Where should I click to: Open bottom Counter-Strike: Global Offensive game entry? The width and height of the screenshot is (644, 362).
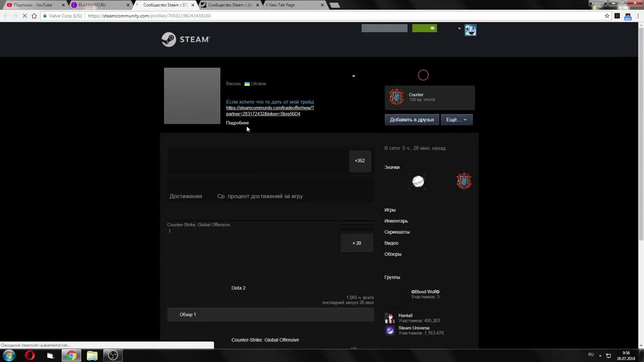pyautogui.click(x=265, y=340)
